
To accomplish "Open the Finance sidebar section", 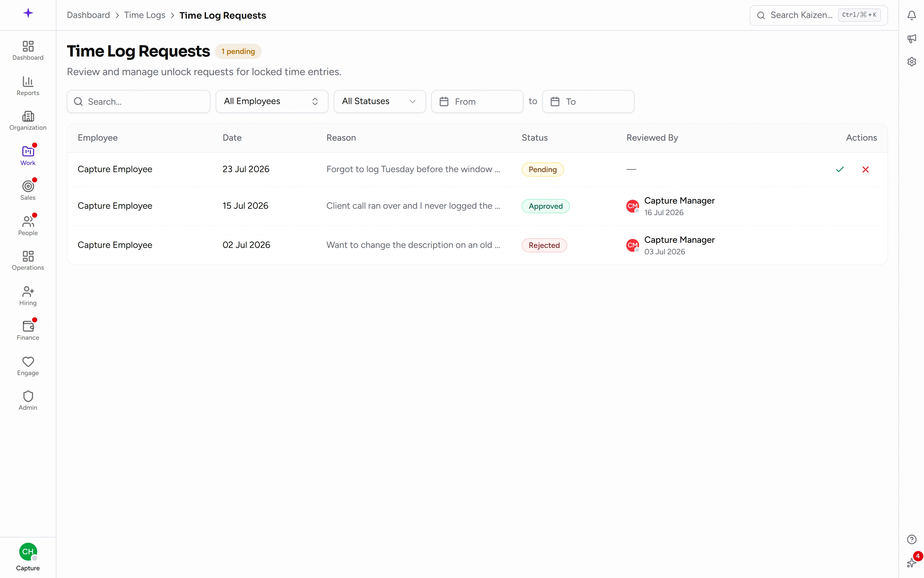I will tap(28, 331).
